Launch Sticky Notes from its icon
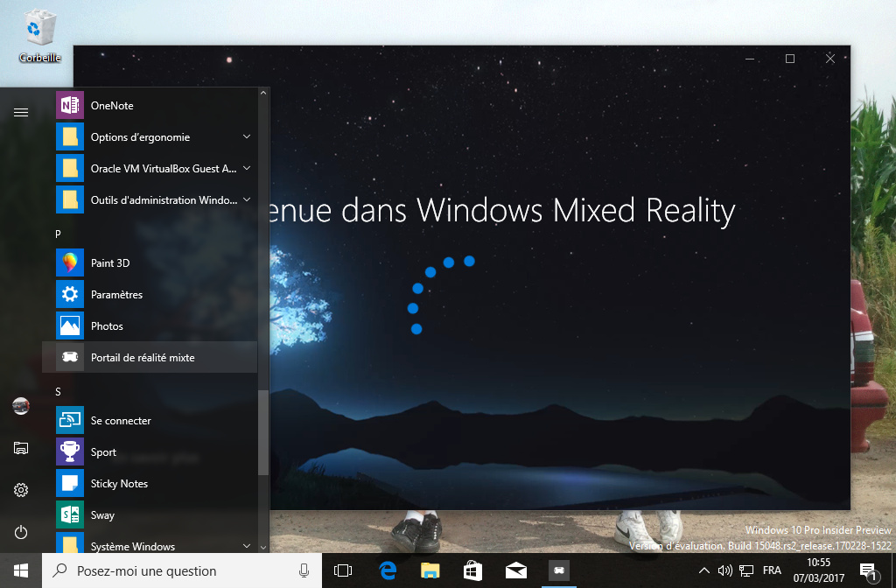896x588 pixels. [70, 483]
